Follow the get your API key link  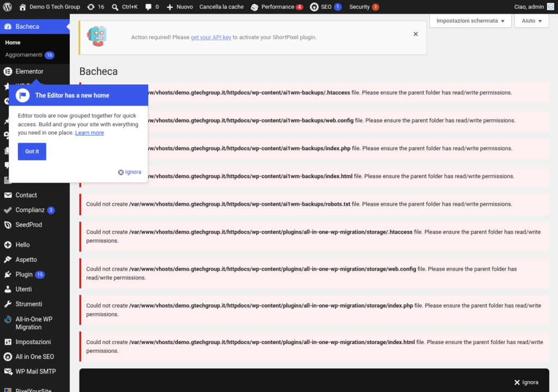pos(211,37)
